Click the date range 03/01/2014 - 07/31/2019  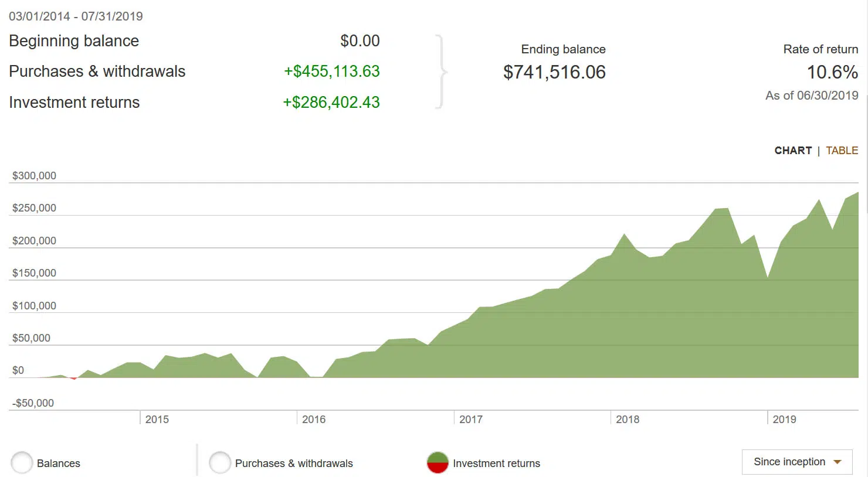(76, 16)
